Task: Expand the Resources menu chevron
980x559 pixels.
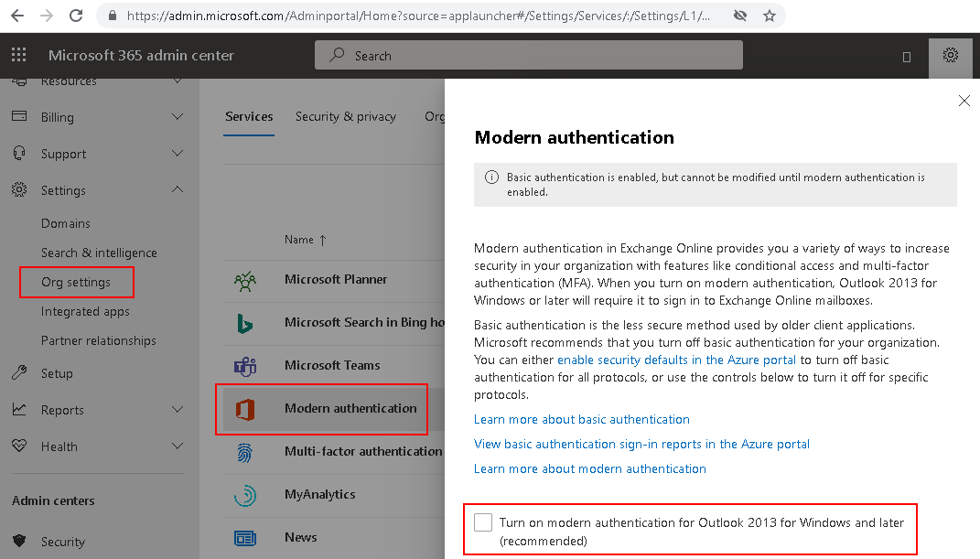Action: click(178, 81)
